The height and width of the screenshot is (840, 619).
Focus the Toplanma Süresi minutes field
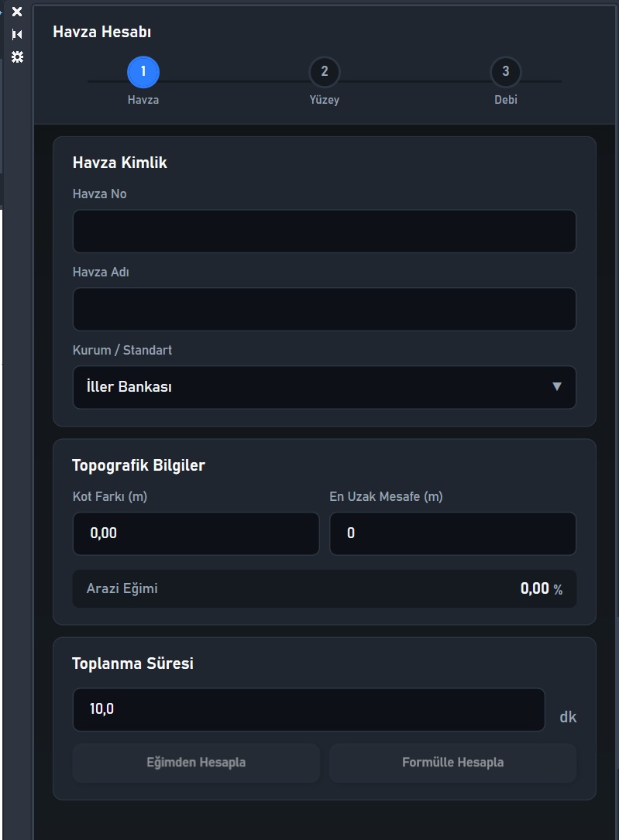click(x=308, y=710)
